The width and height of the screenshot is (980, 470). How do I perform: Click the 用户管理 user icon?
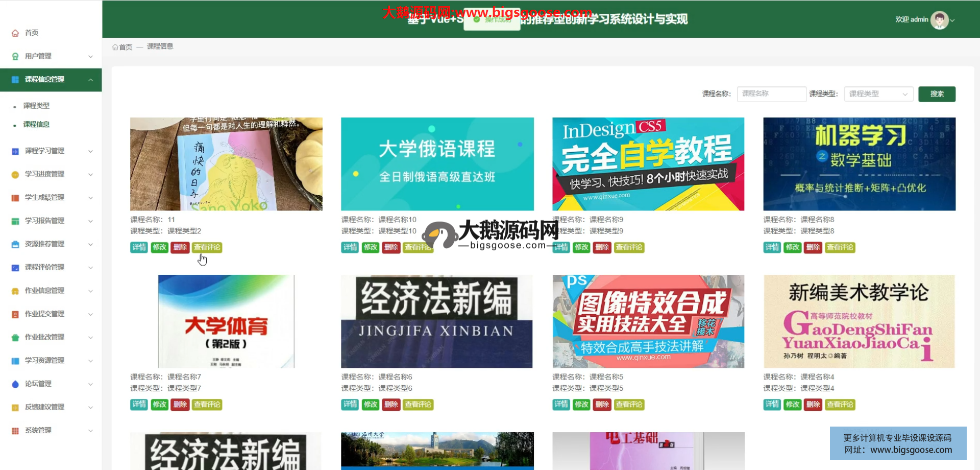point(15,56)
